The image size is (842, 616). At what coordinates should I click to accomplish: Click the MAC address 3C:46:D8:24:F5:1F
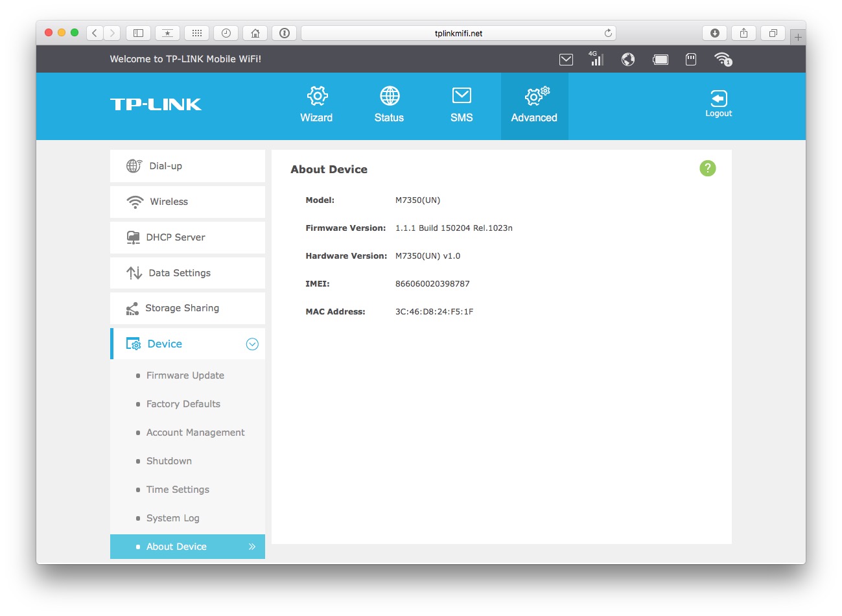pyautogui.click(x=434, y=312)
